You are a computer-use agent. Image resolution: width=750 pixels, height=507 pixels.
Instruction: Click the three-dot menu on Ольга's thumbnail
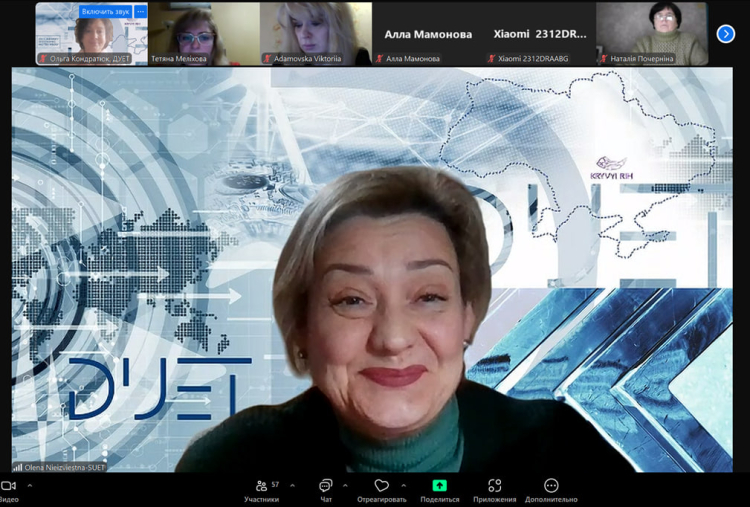pyautogui.click(x=141, y=12)
